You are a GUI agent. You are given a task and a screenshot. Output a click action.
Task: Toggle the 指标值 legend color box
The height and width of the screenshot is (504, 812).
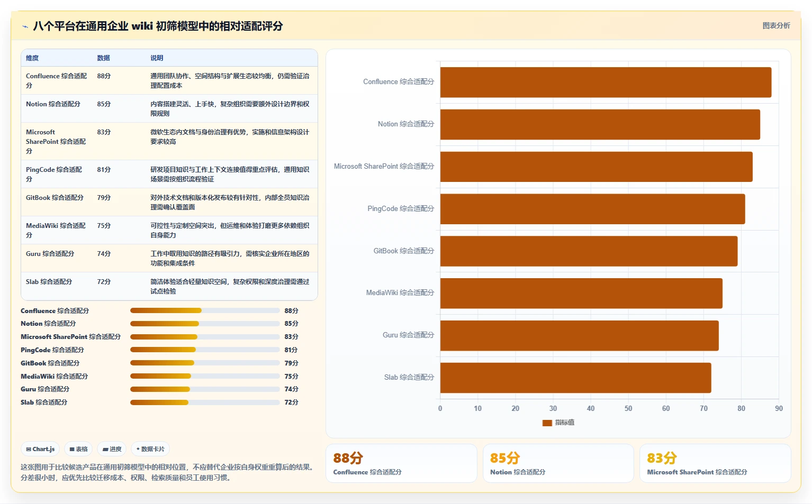(x=547, y=423)
